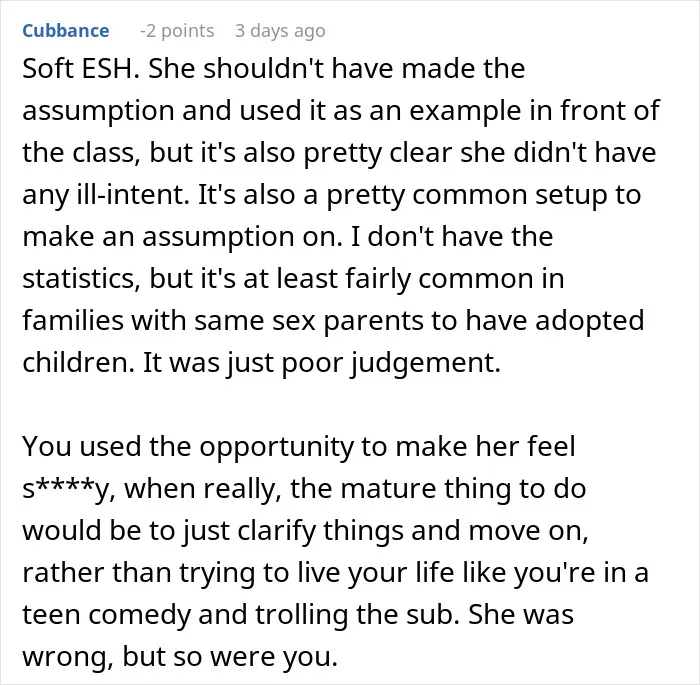This screenshot has height=685, width=700.
Task: Click the line starting 'the class, but it's also'
Action: pyautogui.click(x=339, y=153)
